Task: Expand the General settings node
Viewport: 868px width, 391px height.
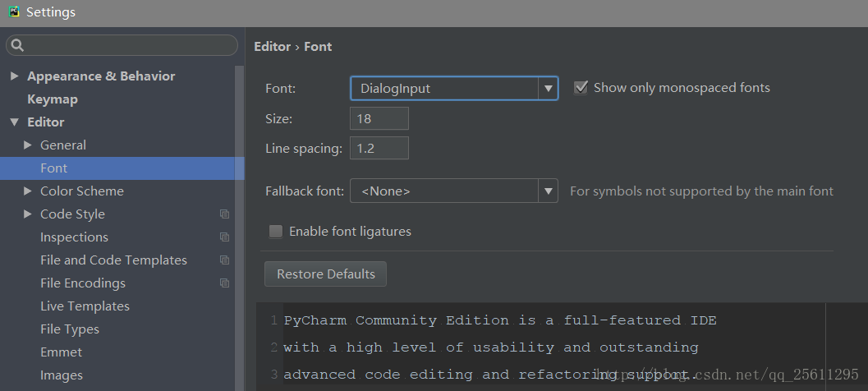Action: (28, 145)
